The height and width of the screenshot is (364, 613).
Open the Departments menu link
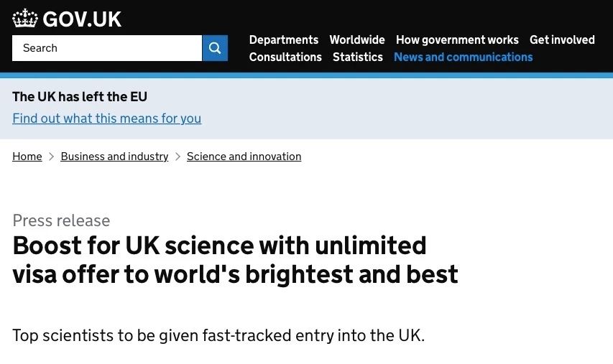(283, 40)
